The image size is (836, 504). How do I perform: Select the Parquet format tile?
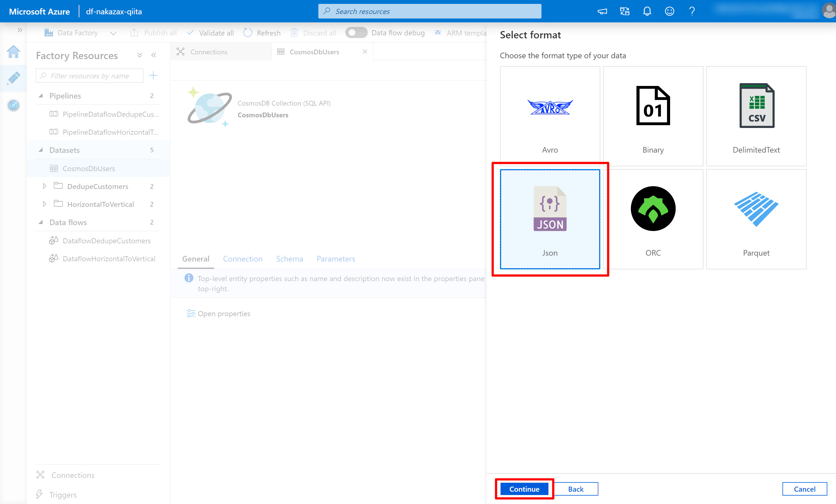[756, 219]
